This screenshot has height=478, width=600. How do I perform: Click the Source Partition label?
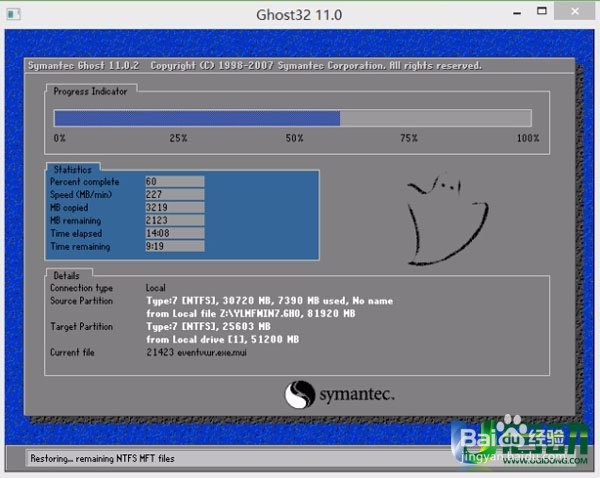tap(82, 301)
